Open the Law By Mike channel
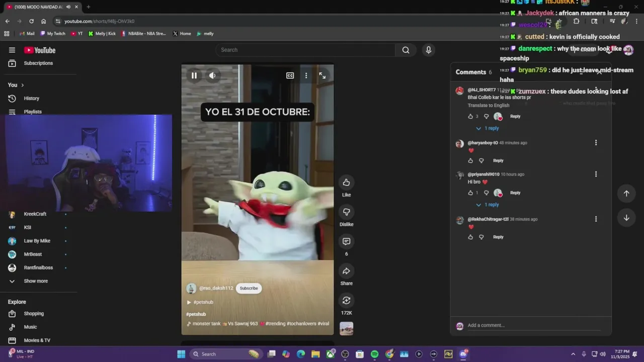The width and height of the screenshot is (644, 362). point(38,241)
